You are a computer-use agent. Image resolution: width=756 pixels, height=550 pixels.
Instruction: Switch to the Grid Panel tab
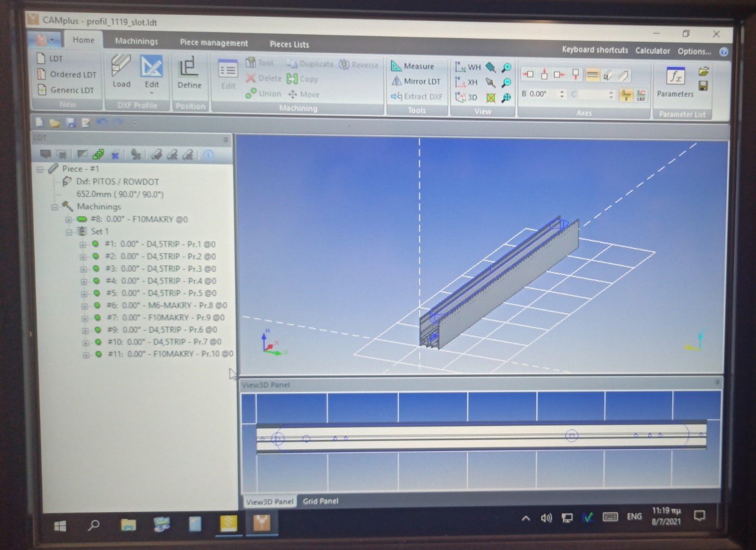click(x=320, y=501)
